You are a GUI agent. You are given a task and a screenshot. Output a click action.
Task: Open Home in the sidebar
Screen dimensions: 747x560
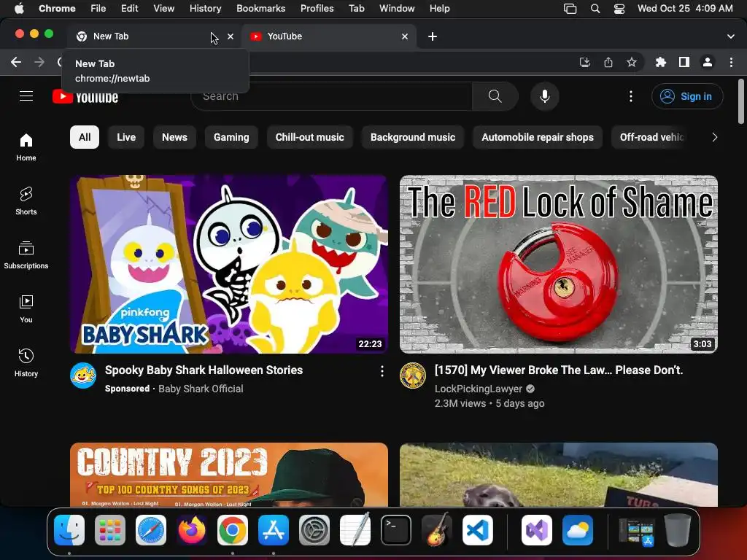pos(26,147)
